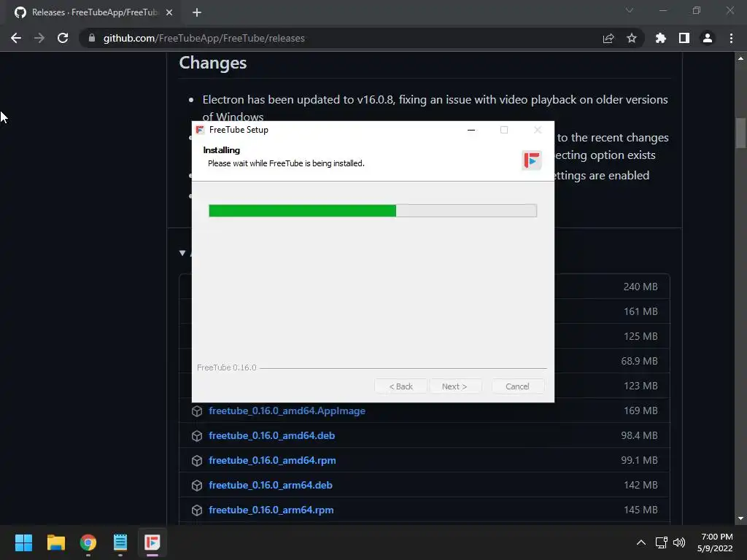Click the browser forward arrow
747x560 pixels.
(x=39, y=38)
